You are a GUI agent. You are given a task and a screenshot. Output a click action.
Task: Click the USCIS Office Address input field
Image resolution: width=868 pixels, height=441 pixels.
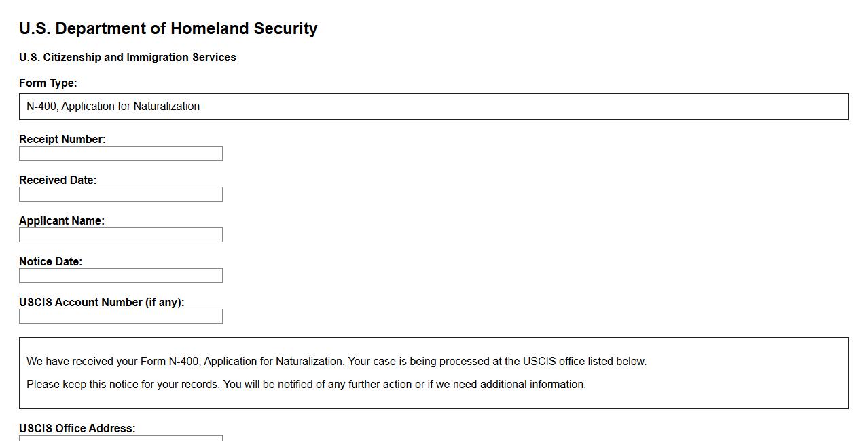coord(121,438)
